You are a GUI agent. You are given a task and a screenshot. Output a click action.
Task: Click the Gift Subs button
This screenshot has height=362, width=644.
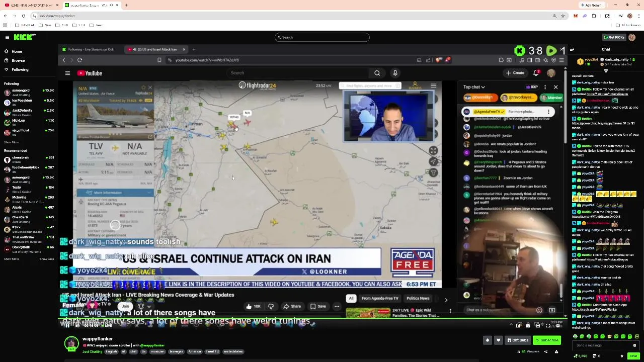(x=518, y=340)
